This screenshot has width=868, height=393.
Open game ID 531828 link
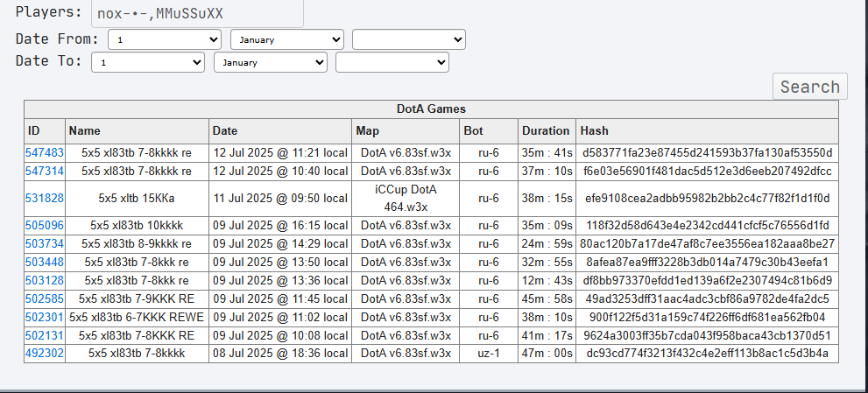45,198
